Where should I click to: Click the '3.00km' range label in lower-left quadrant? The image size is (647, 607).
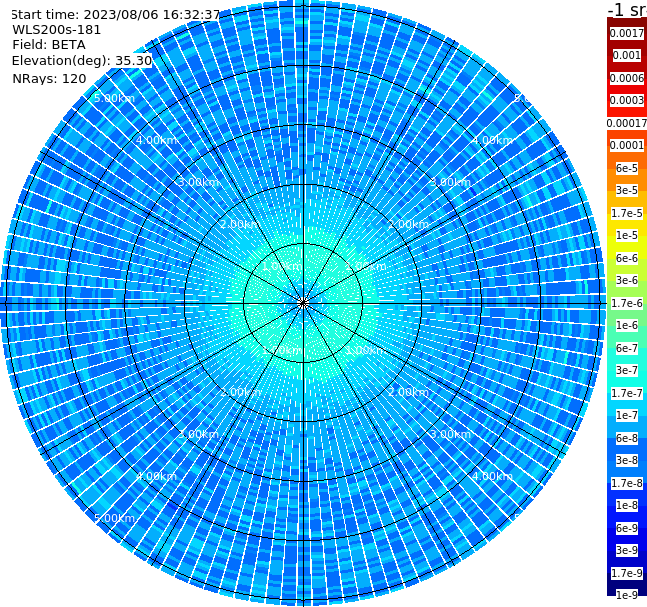click(198, 434)
